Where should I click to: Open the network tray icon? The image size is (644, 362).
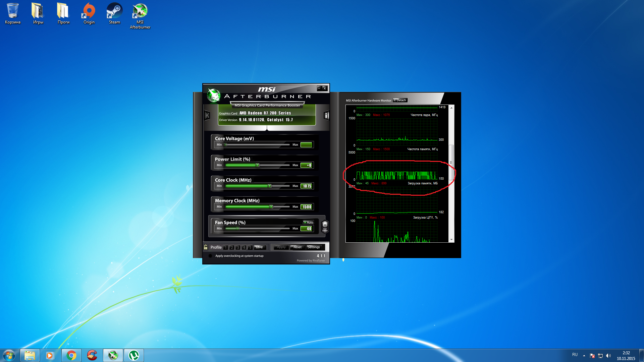[600, 356]
